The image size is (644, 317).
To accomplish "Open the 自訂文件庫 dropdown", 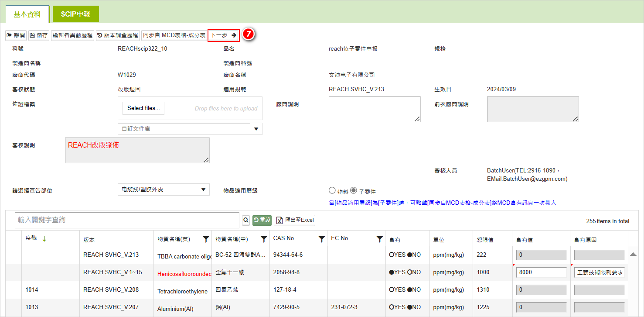I will [x=190, y=129].
